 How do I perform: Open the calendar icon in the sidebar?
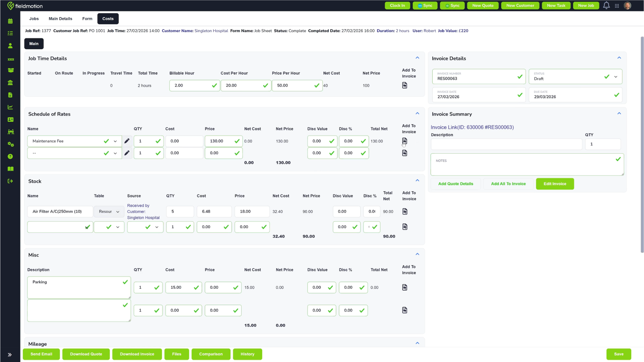tap(10, 21)
